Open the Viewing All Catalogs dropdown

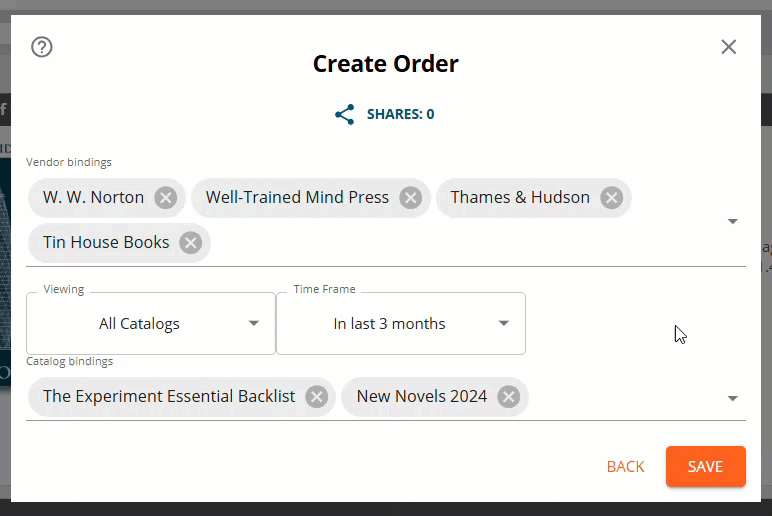click(x=151, y=323)
